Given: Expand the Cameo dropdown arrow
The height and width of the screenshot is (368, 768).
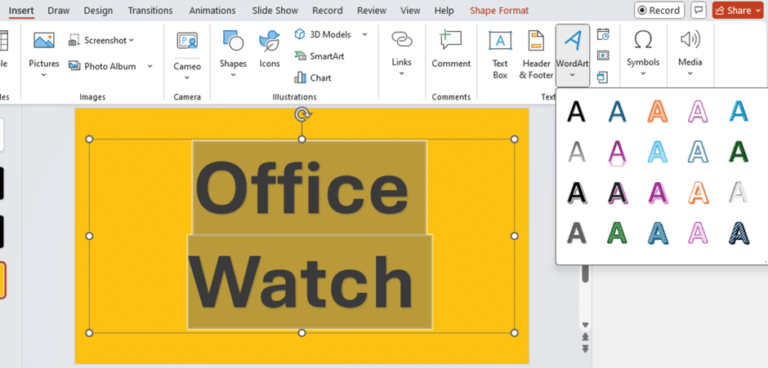Looking at the screenshot, I should 187,77.
